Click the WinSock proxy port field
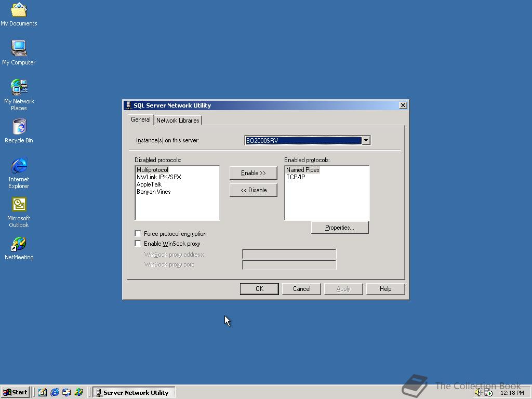Viewport: 532px width, 399px height. pyautogui.click(x=289, y=264)
